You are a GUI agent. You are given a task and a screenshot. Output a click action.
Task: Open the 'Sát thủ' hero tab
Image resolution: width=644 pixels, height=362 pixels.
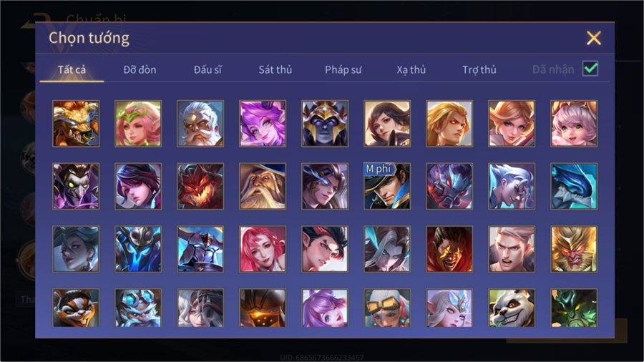(275, 70)
